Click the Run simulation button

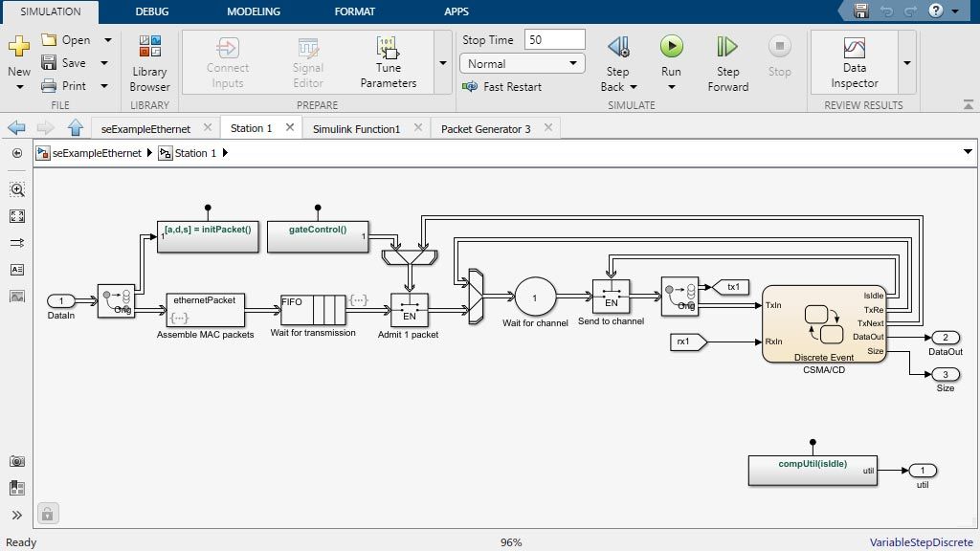coord(671,48)
